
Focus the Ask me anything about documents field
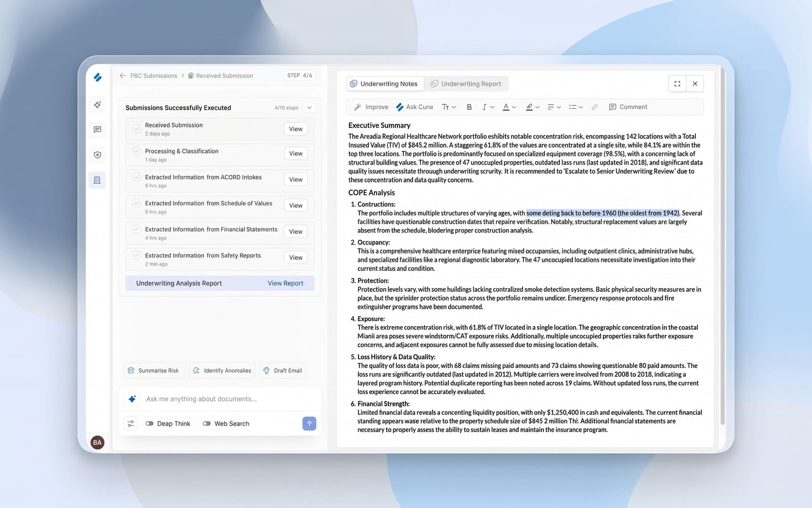point(220,399)
